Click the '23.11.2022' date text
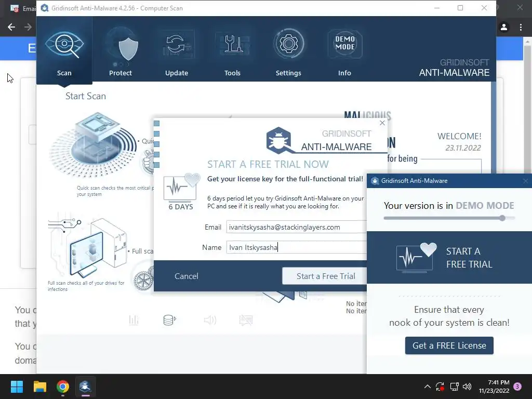The image size is (532, 399). click(463, 148)
